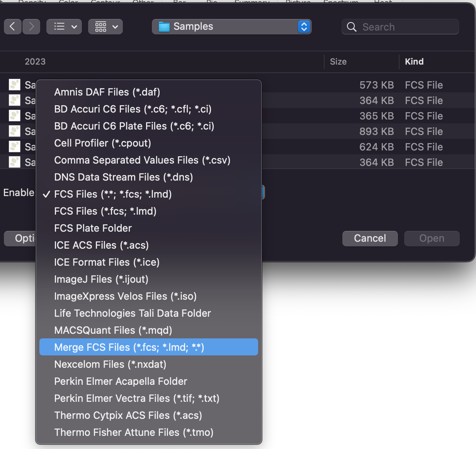
Task: Choose DNS Data Stream Files (*.dns)
Action: click(149, 177)
